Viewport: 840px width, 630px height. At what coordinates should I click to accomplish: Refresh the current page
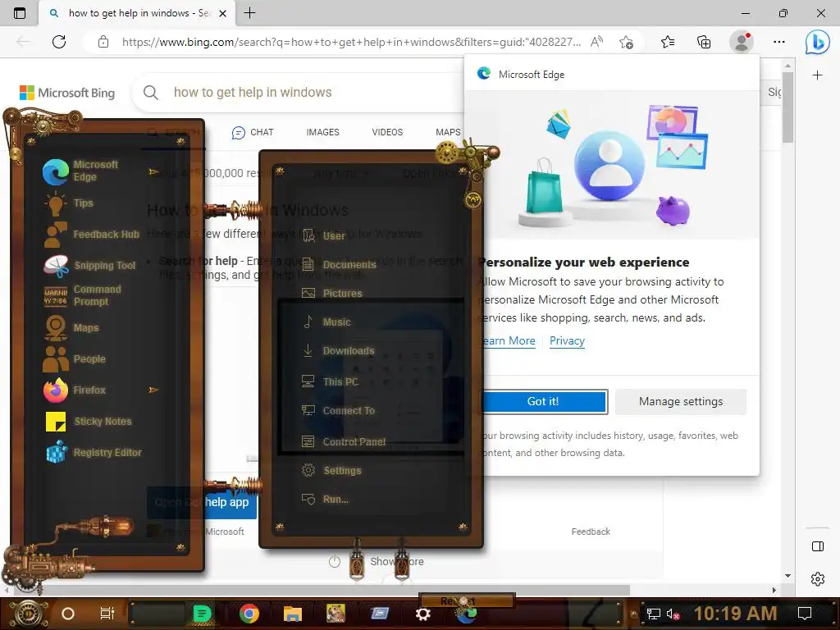(59, 42)
